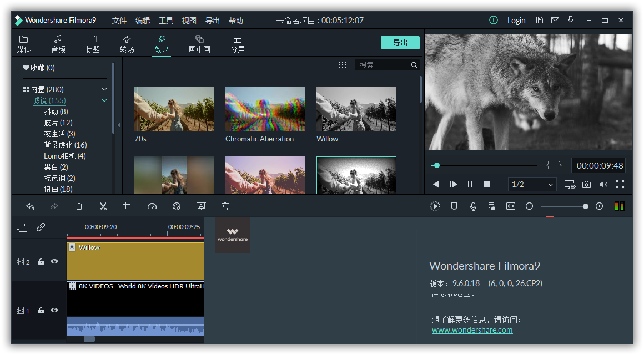The width and height of the screenshot is (644, 355).
Task: Enter fullscreen preview mode
Action: click(620, 184)
